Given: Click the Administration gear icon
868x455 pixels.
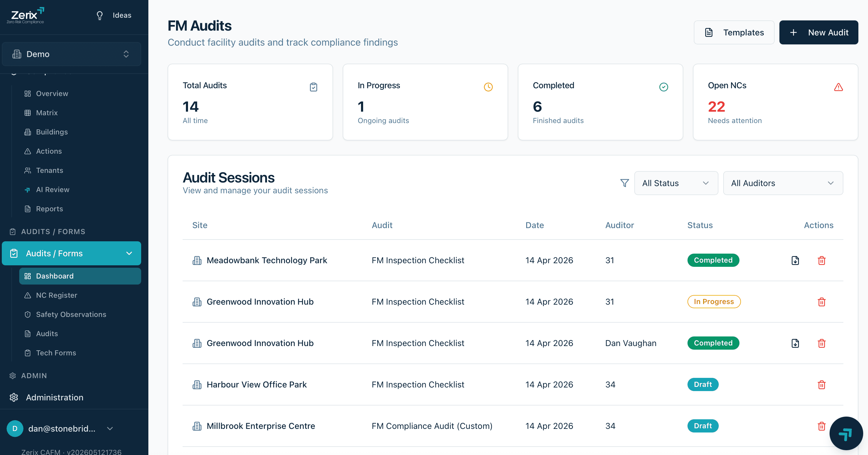Looking at the screenshot, I should [x=14, y=397].
